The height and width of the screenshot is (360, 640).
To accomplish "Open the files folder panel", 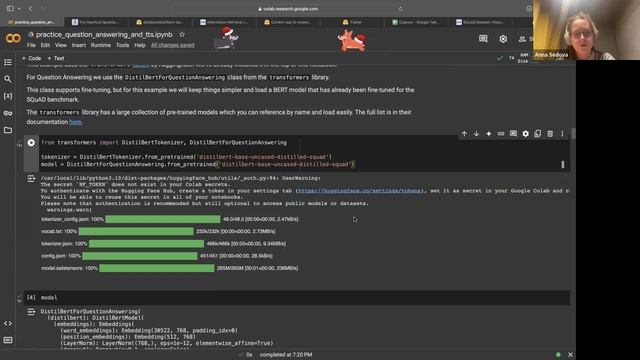I will pos(8,130).
